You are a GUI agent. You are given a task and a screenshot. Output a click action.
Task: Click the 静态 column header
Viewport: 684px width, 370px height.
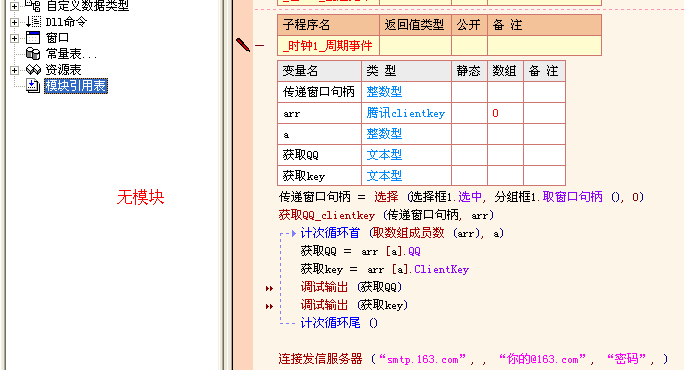pyautogui.click(x=469, y=71)
